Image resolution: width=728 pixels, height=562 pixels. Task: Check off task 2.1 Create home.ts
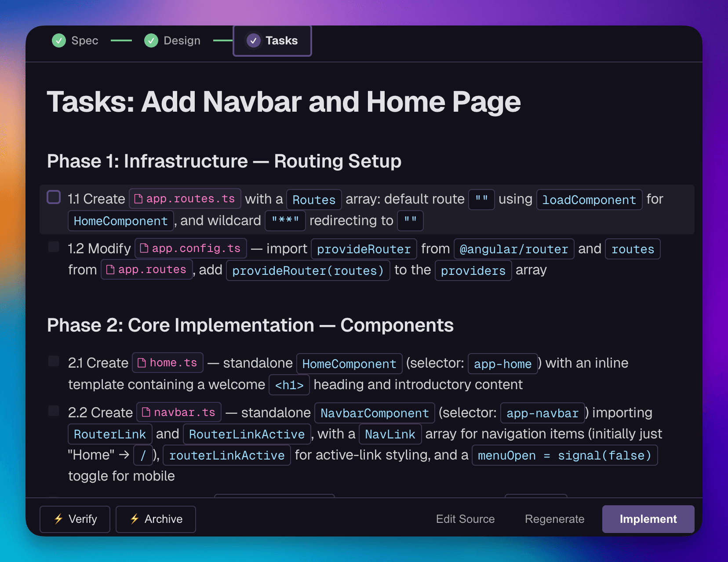[53, 361]
